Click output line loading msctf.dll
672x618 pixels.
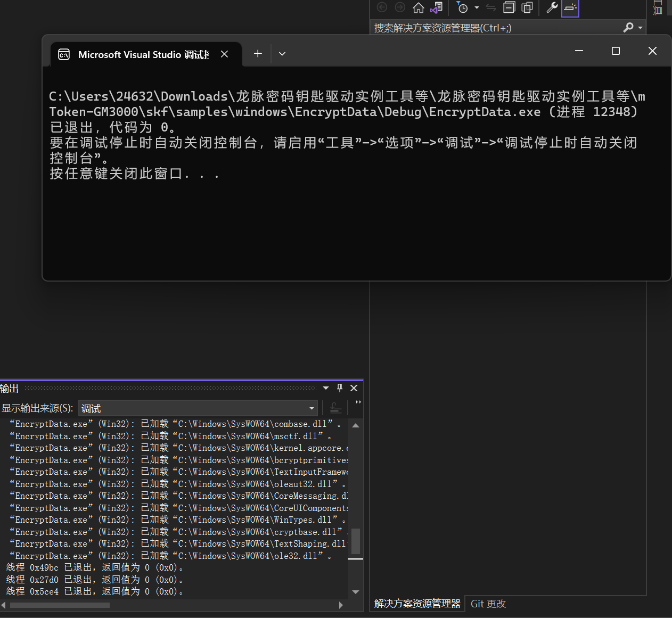coord(170,436)
